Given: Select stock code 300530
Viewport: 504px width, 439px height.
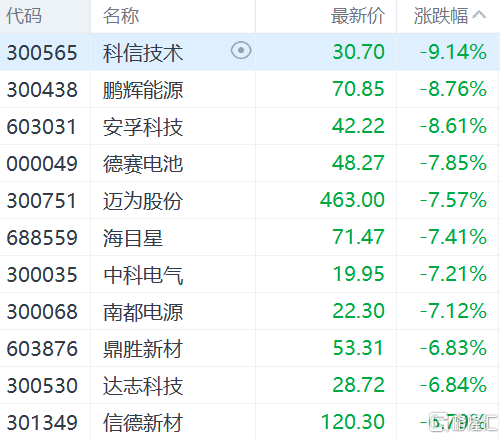Looking at the screenshot, I should click(42, 386).
